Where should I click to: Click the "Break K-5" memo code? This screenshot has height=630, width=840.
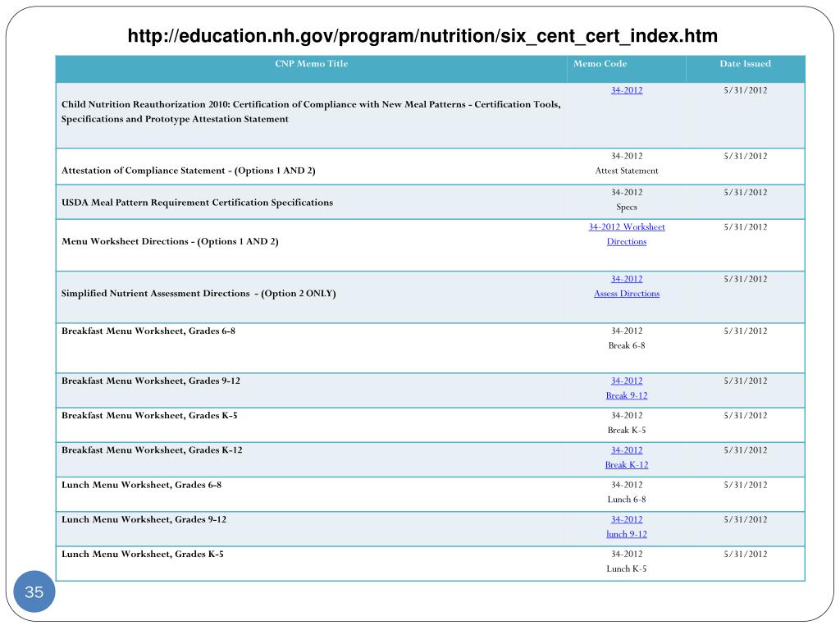626,430
